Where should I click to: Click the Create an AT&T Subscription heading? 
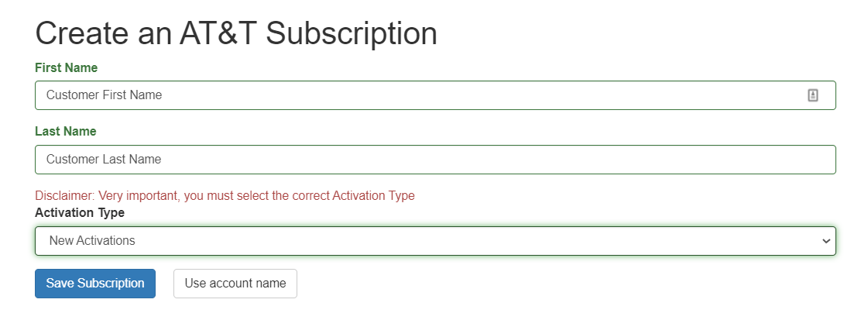(x=236, y=34)
